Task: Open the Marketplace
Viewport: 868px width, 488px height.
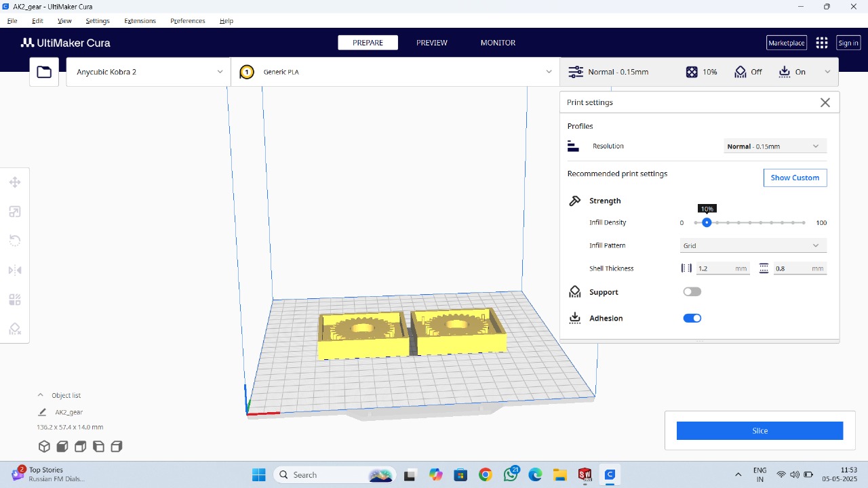Action: (786, 43)
